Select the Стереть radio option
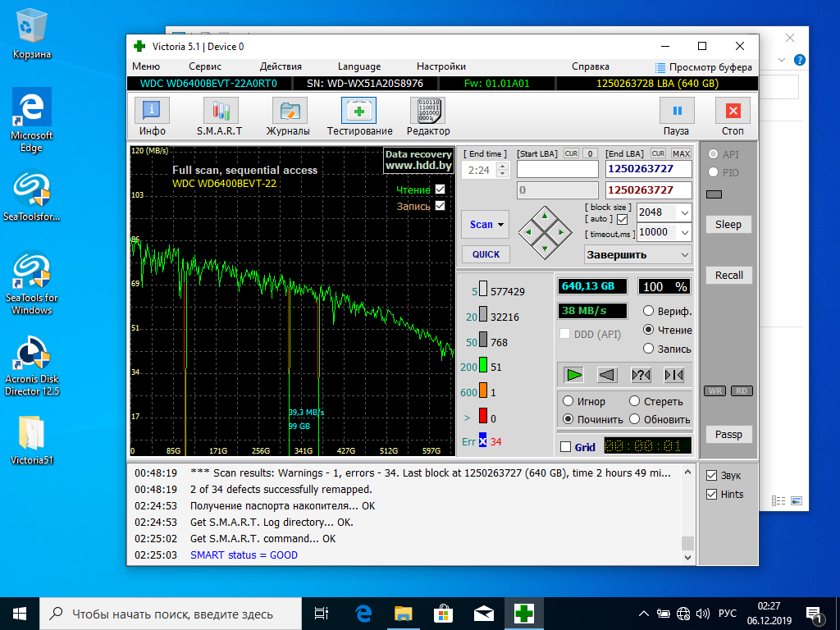Viewport: 840px width, 630px height. click(634, 401)
